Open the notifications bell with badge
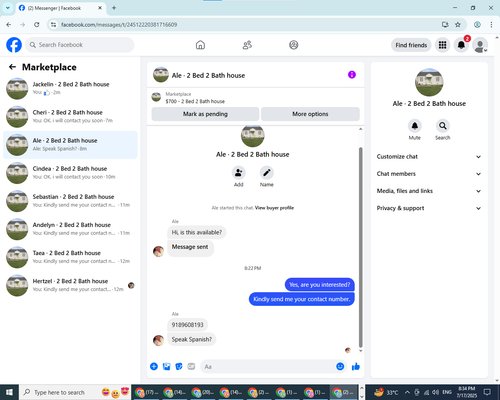The height and width of the screenshot is (400, 500). pos(461,45)
